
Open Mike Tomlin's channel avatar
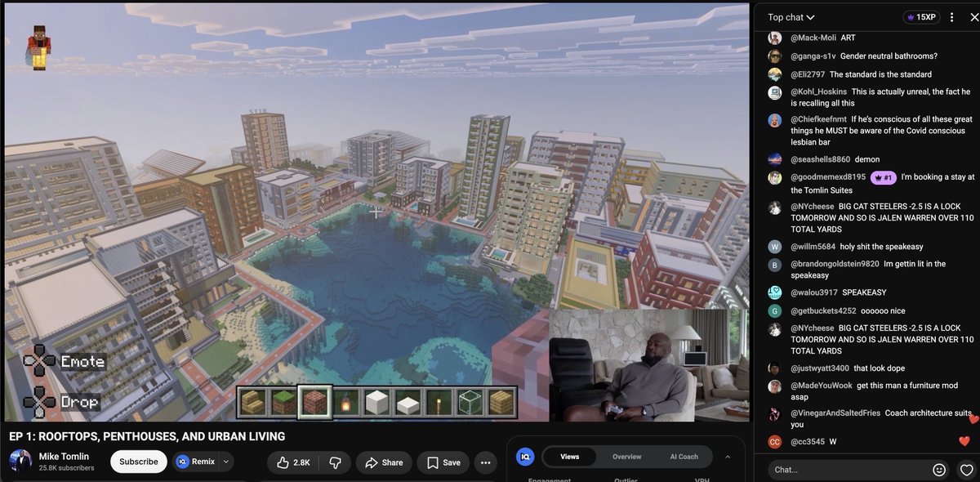click(20, 462)
